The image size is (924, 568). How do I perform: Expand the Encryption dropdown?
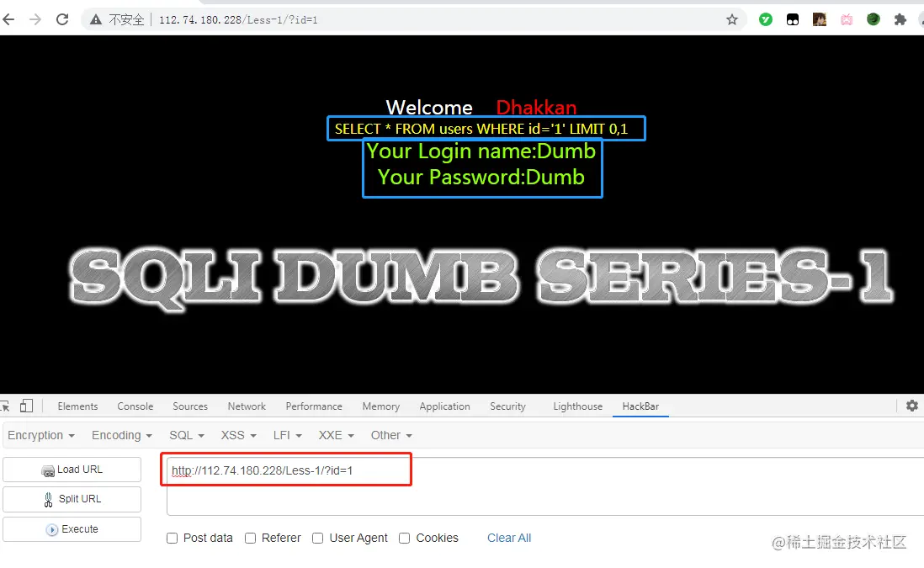point(41,435)
